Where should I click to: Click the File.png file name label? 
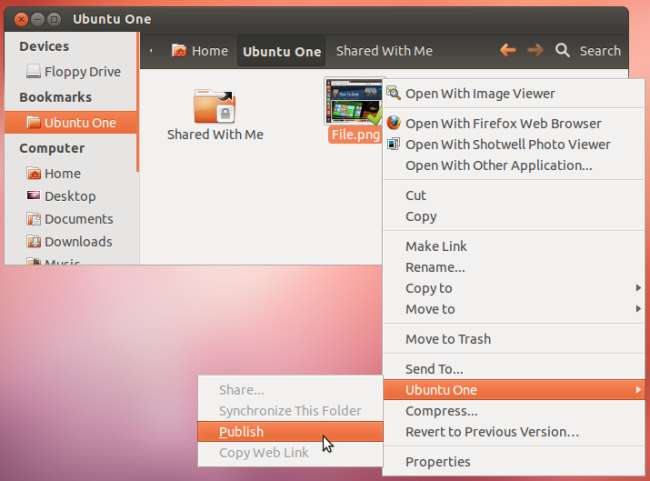(x=355, y=134)
